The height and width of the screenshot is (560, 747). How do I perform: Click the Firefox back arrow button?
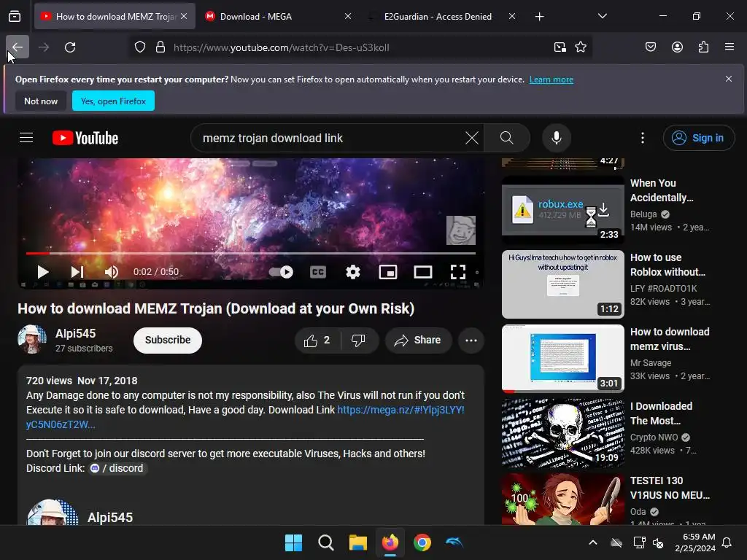click(x=18, y=47)
